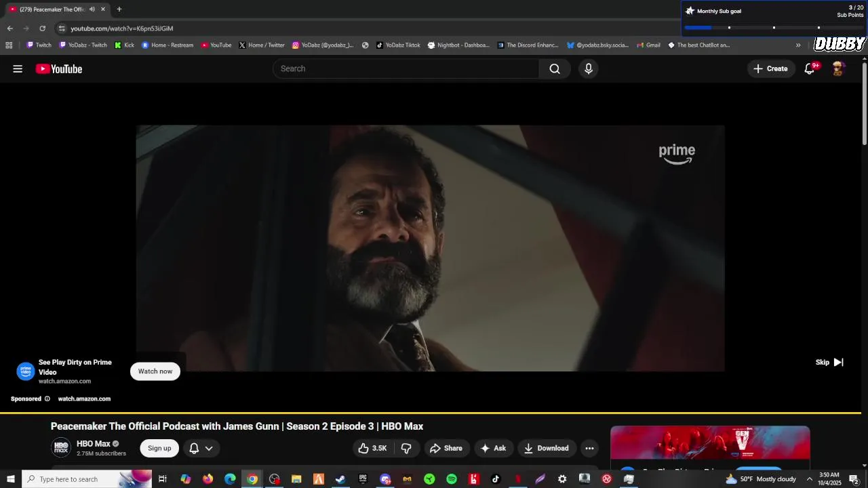Go to YouTube home via logo
The image size is (868, 488).
[x=59, y=68]
